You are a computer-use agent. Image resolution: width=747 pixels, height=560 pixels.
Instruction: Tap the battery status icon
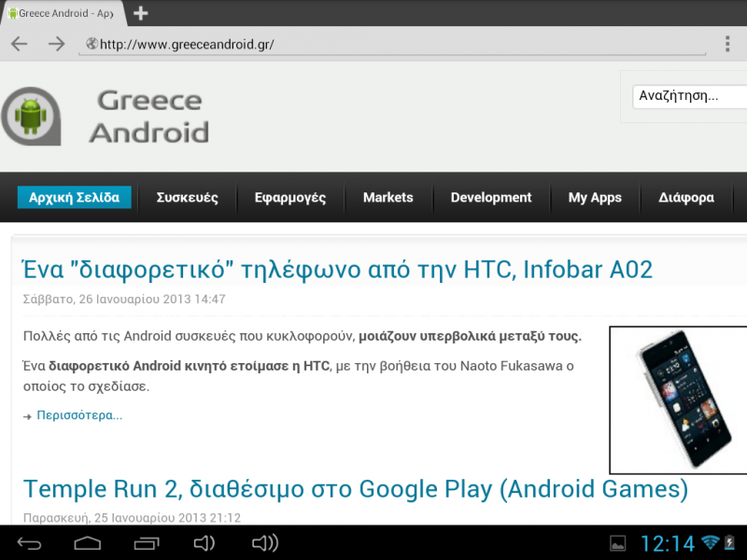click(729, 543)
